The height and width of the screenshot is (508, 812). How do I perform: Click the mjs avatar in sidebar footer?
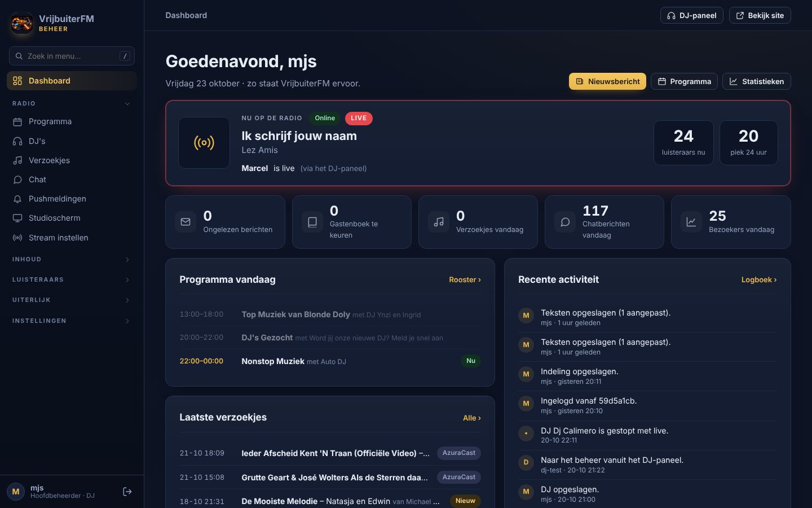point(16,492)
